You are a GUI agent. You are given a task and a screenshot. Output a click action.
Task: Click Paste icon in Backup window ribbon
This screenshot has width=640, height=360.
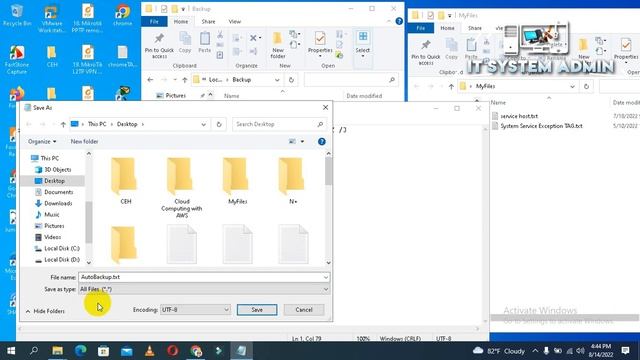[x=204, y=42]
